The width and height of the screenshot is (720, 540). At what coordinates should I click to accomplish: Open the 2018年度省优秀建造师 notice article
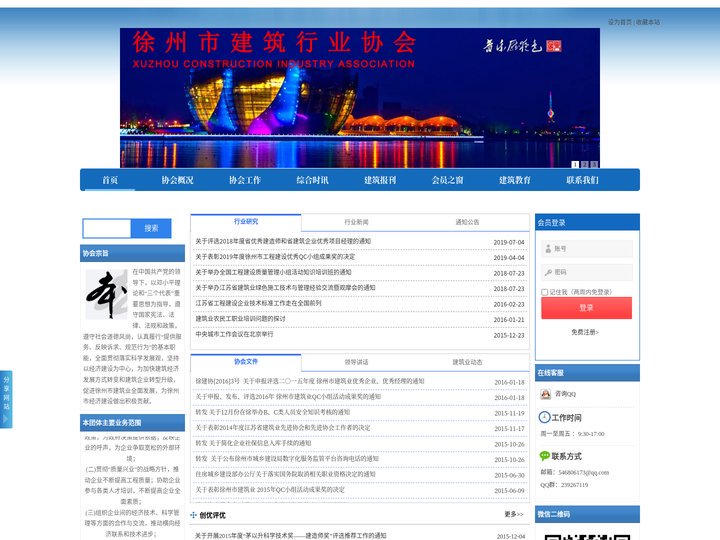click(x=283, y=242)
